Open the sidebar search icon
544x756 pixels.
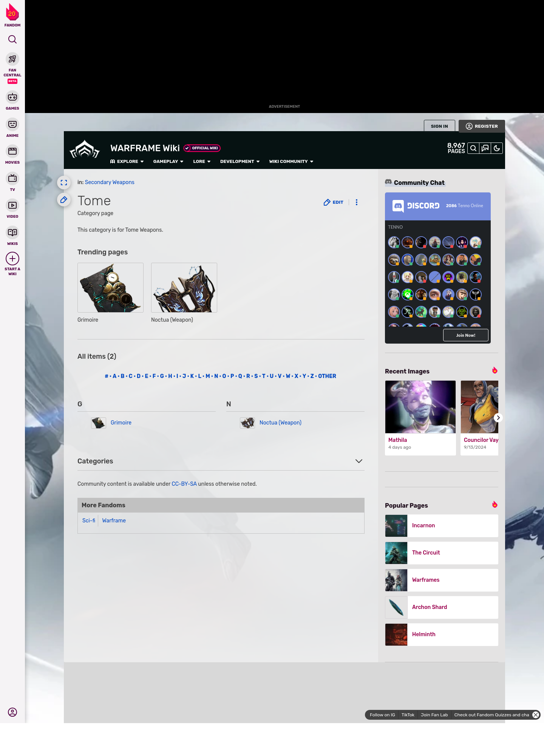12,39
